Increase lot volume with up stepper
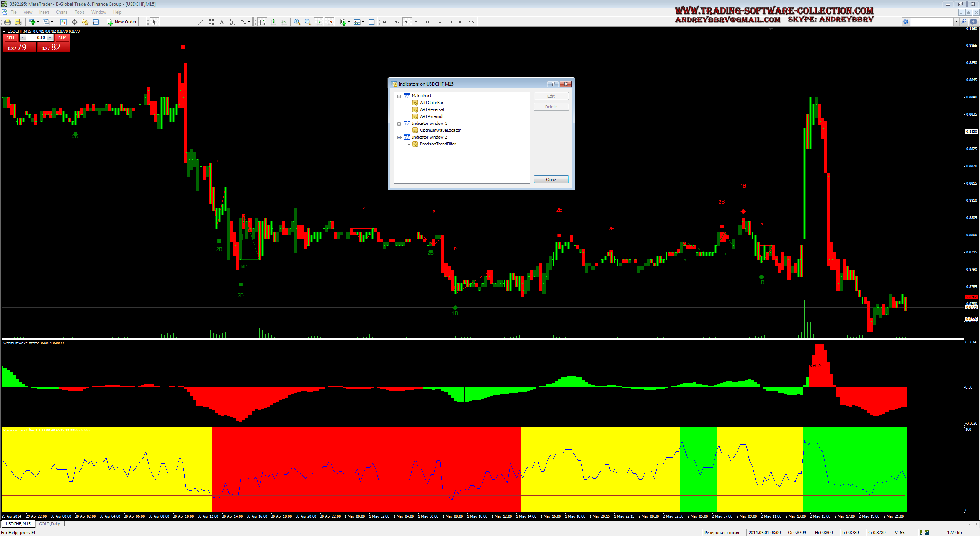The width and height of the screenshot is (980, 536). pyautogui.click(x=50, y=38)
